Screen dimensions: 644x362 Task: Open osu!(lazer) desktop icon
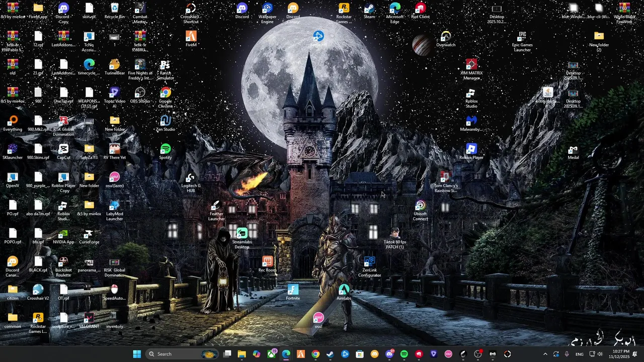(115, 180)
